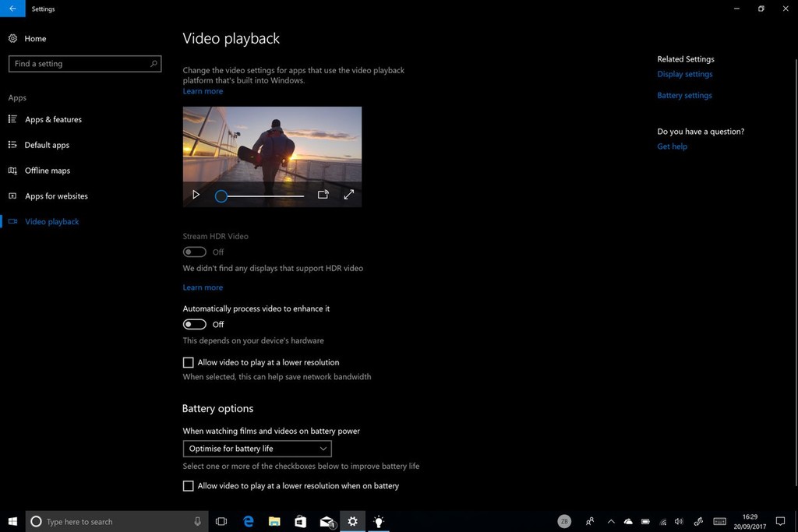Enable Automatically process video to enhance it
798x532 pixels.
pyautogui.click(x=194, y=324)
